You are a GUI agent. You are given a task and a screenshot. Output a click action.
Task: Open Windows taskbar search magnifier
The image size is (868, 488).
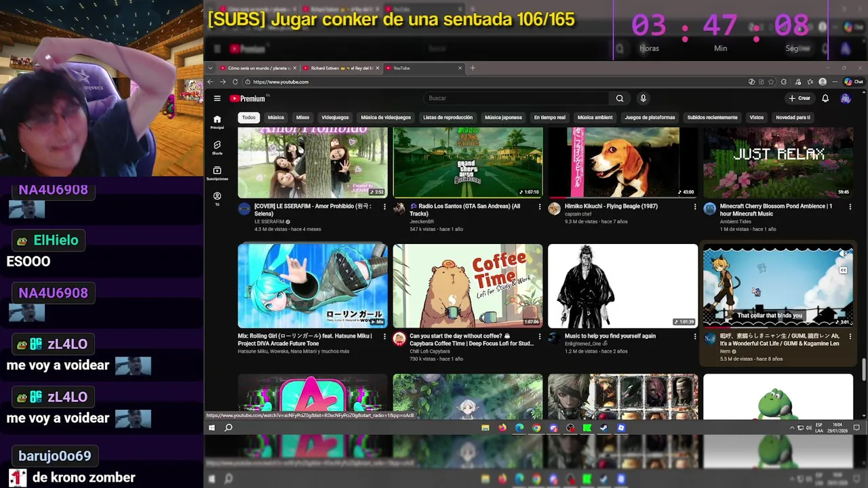pyautogui.click(x=229, y=428)
